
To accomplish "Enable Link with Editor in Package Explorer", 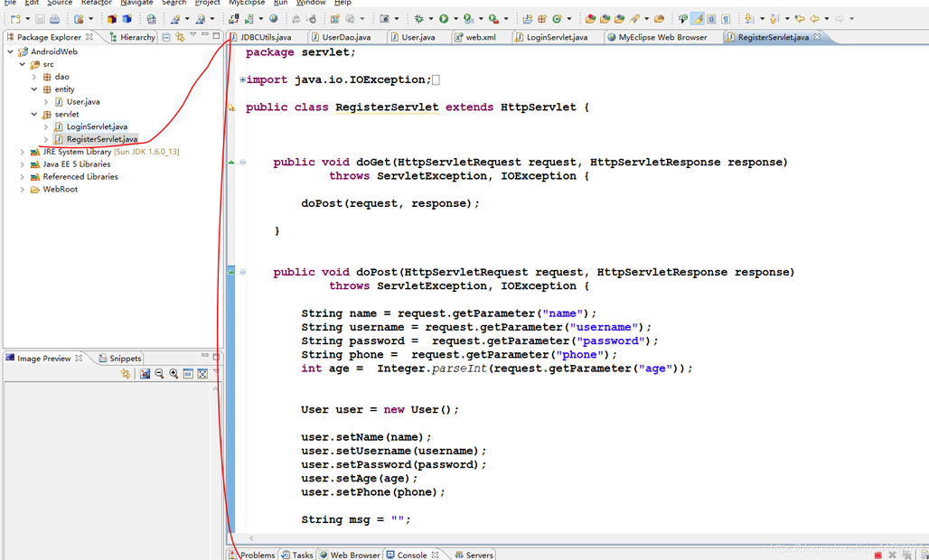I will pos(180,37).
